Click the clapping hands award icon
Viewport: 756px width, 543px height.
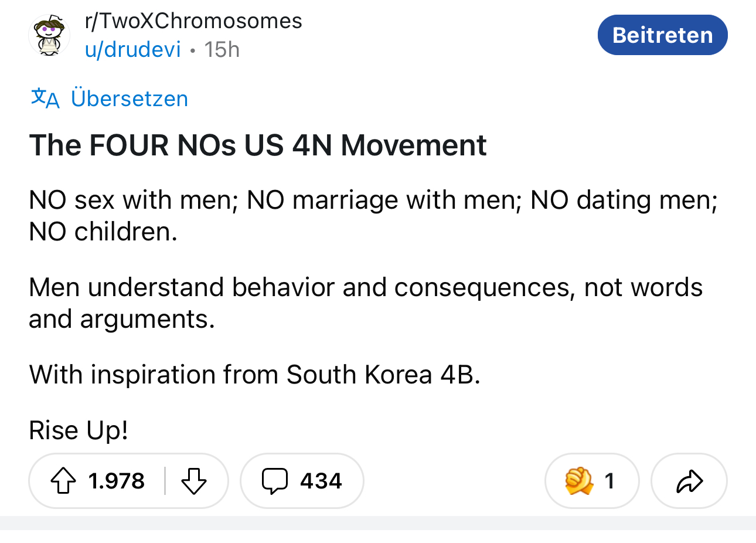click(579, 481)
